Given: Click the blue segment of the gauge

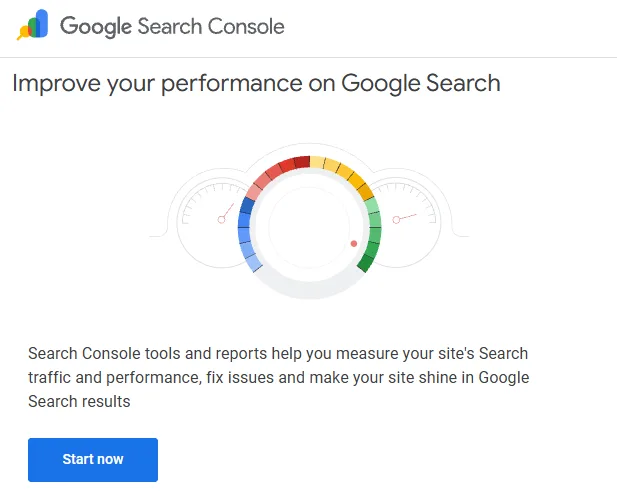Looking at the screenshot, I should (247, 234).
